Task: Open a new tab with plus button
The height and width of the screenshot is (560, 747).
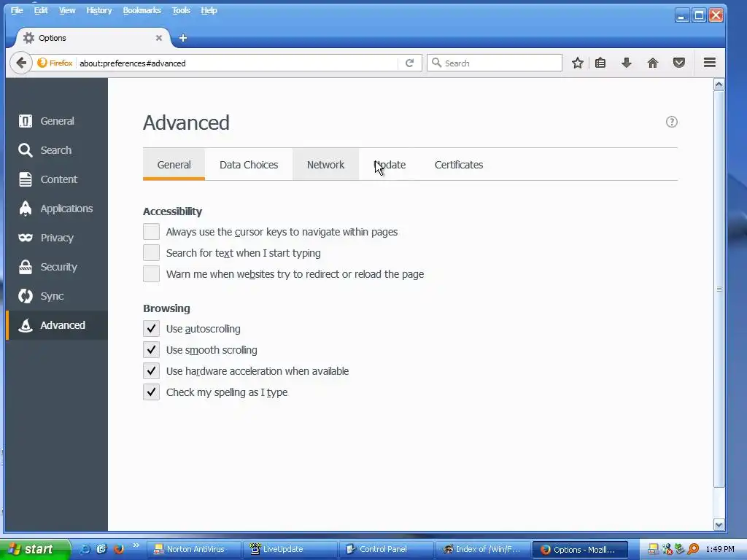Action: point(183,38)
